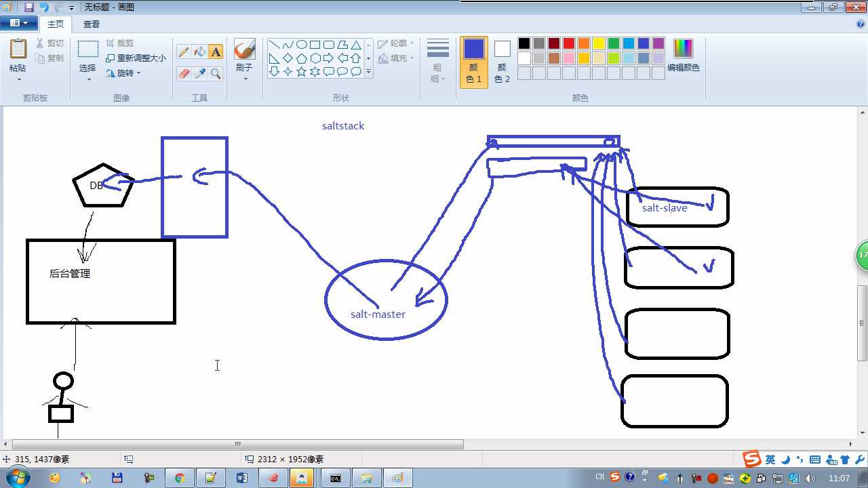Image resolution: width=868 pixels, height=488 pixels.
Task: Pick the purple color swatch
Action: point(658,43)
